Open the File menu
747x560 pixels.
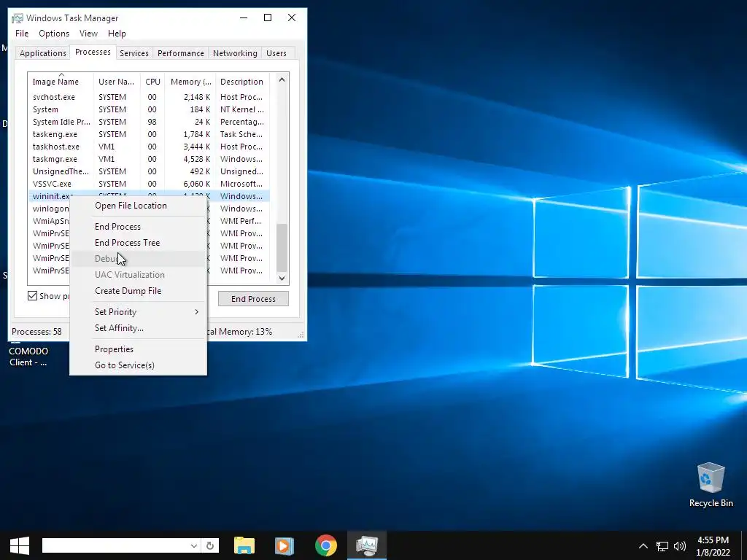pos(22,34)
